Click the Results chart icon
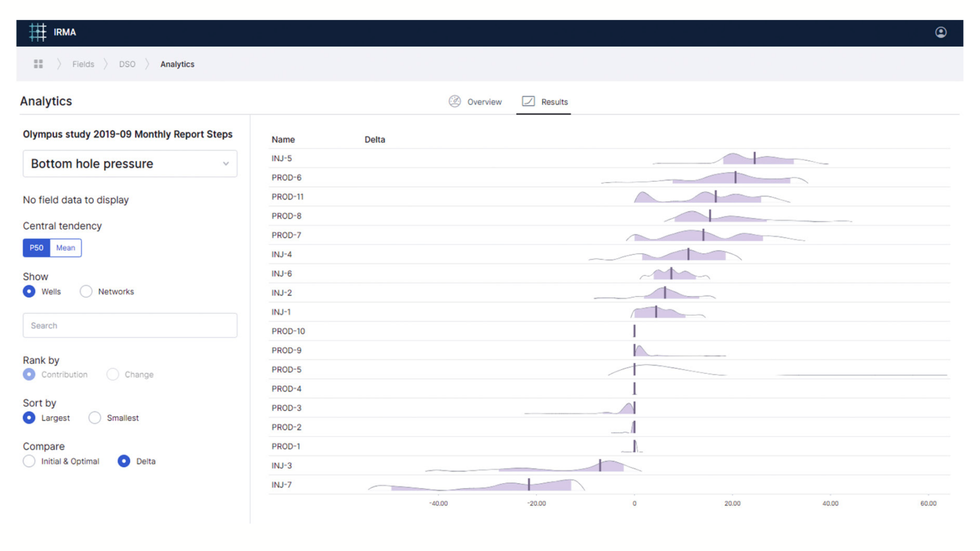This screenshot has height=551, width=980. pyautogui.click(x=528, y=101)
